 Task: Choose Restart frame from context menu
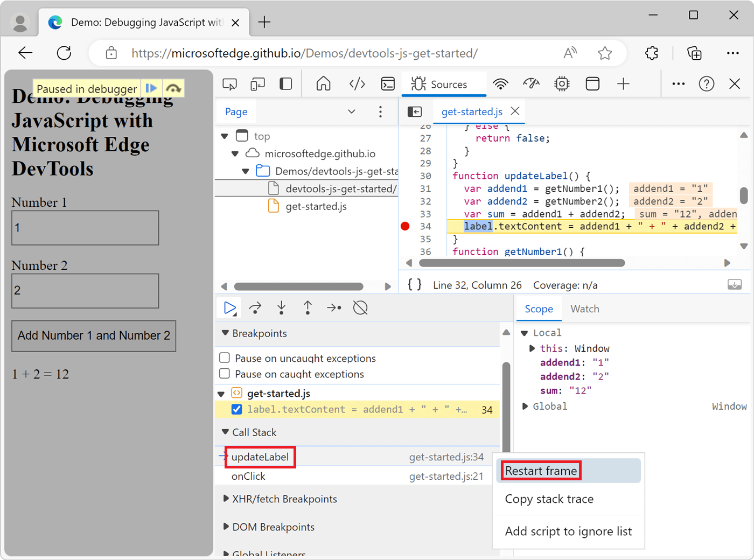click(x=540, y=470)
